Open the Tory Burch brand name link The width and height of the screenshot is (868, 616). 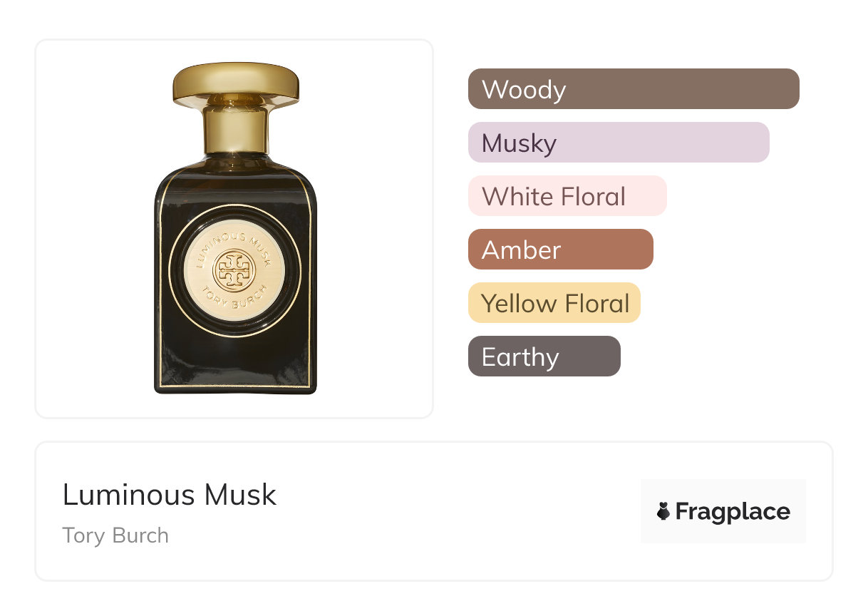(x=115, y=535)
